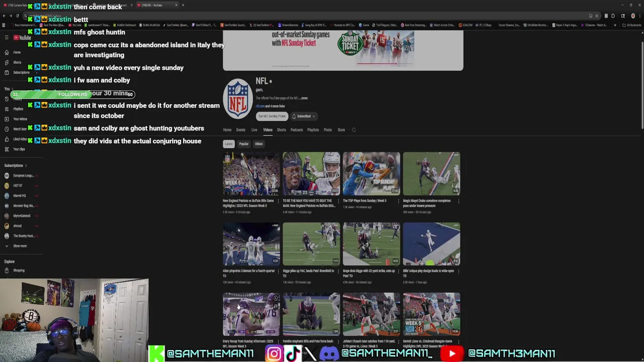Open Lions vs. Bengals Game Highlights thumbnail

pyautogui.click(x=431, y=314)
